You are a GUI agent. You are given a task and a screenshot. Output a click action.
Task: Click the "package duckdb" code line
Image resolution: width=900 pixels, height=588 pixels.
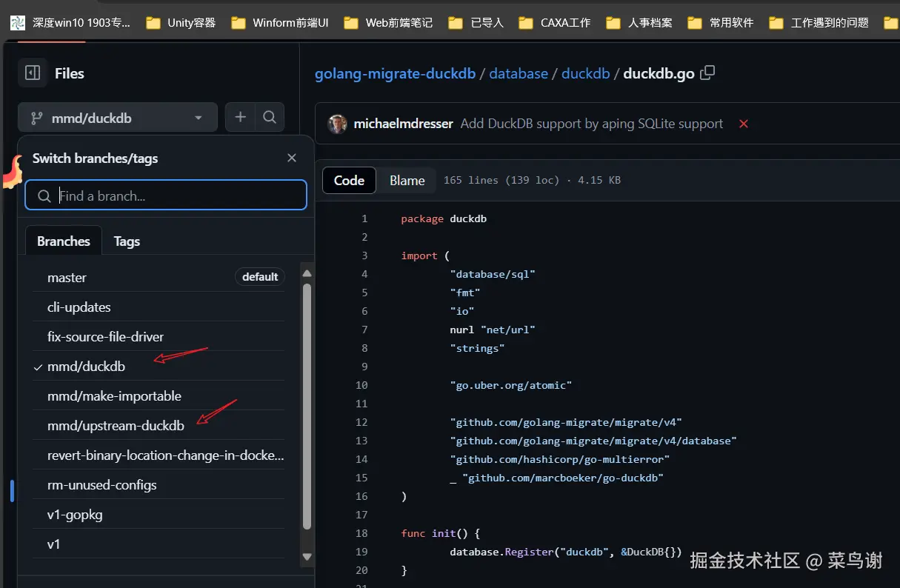pyautogui.click(x=444, y=218)
